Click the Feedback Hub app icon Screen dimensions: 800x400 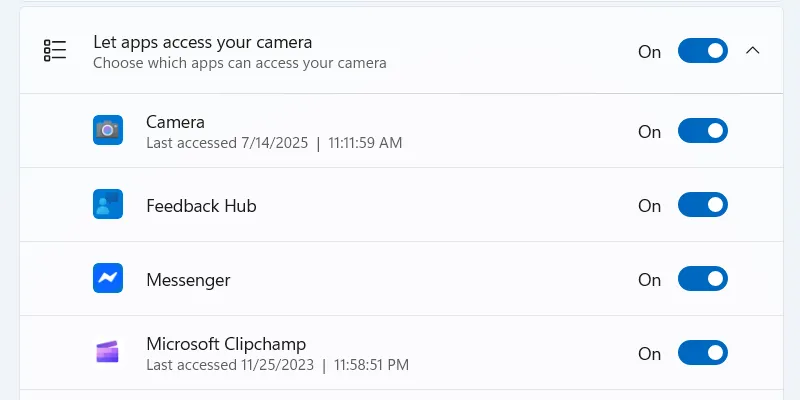[107, 204]
